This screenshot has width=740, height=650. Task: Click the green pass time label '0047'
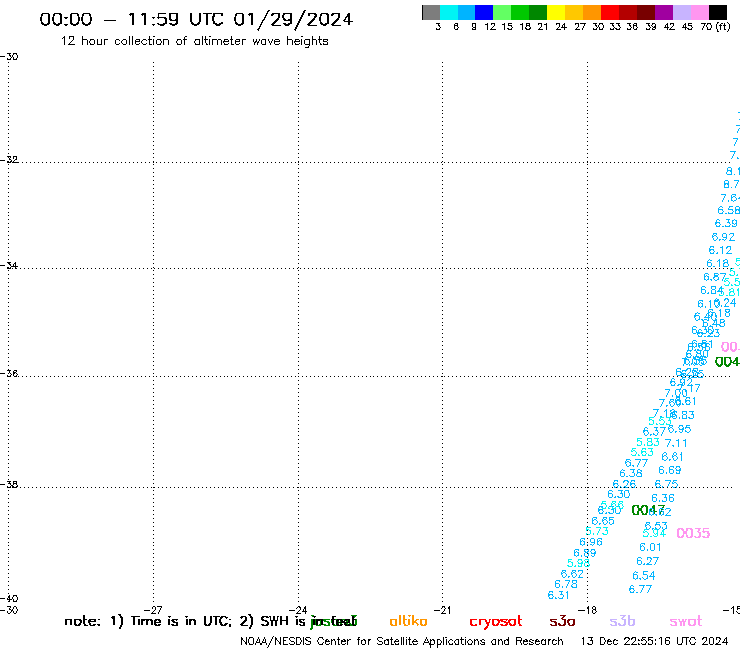point(648,510)
